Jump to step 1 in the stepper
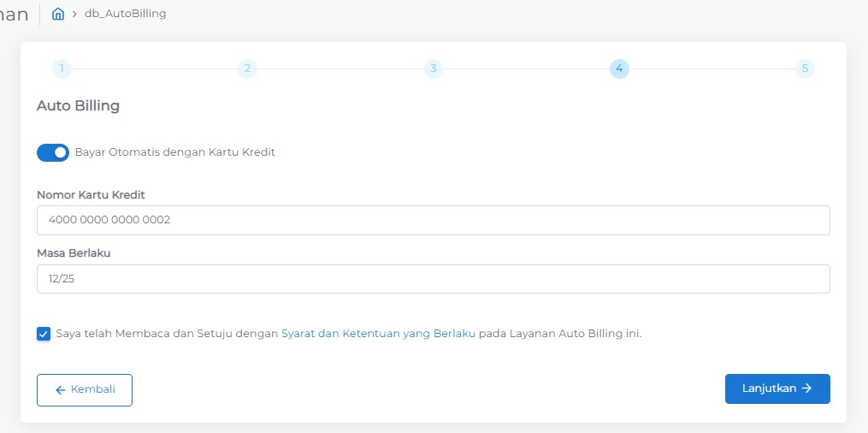 [62, 68]
